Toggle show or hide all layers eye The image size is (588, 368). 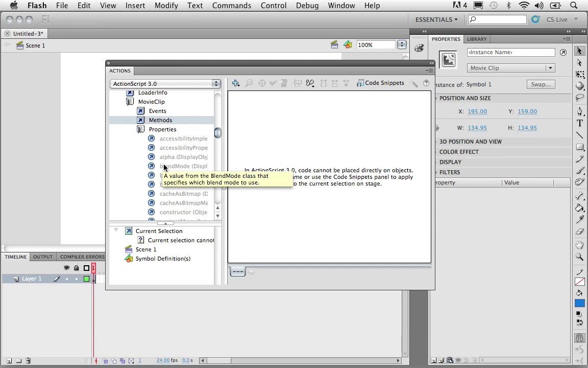point(66,268)
